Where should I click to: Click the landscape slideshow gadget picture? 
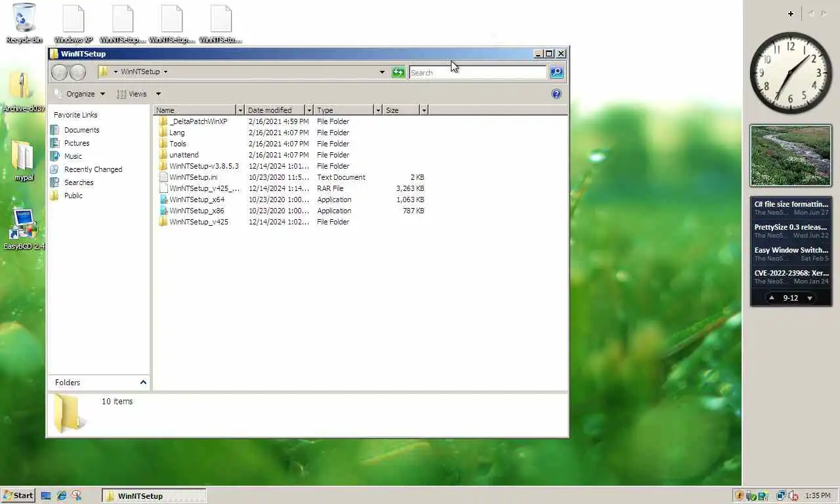tap(791, 156)
